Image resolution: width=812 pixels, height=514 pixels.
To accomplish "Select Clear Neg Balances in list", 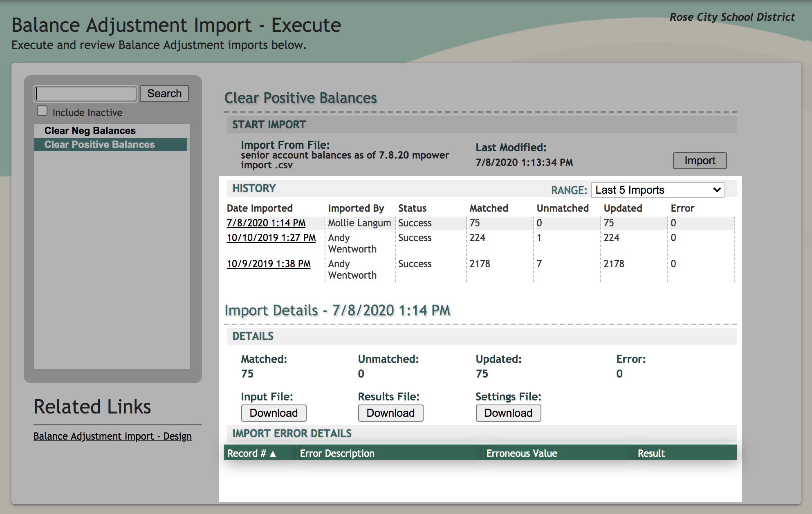I will point(90,131).
